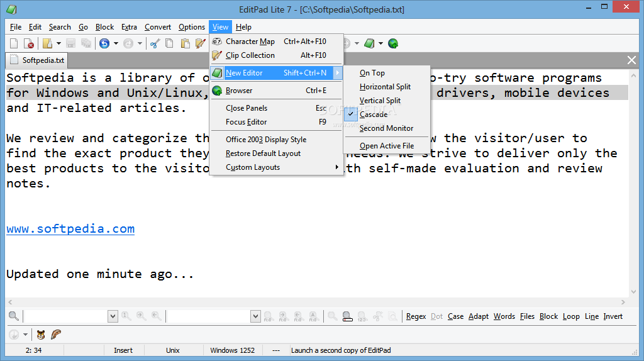
Task: Click the Replace All search icon
Action: tap(313, 316)
